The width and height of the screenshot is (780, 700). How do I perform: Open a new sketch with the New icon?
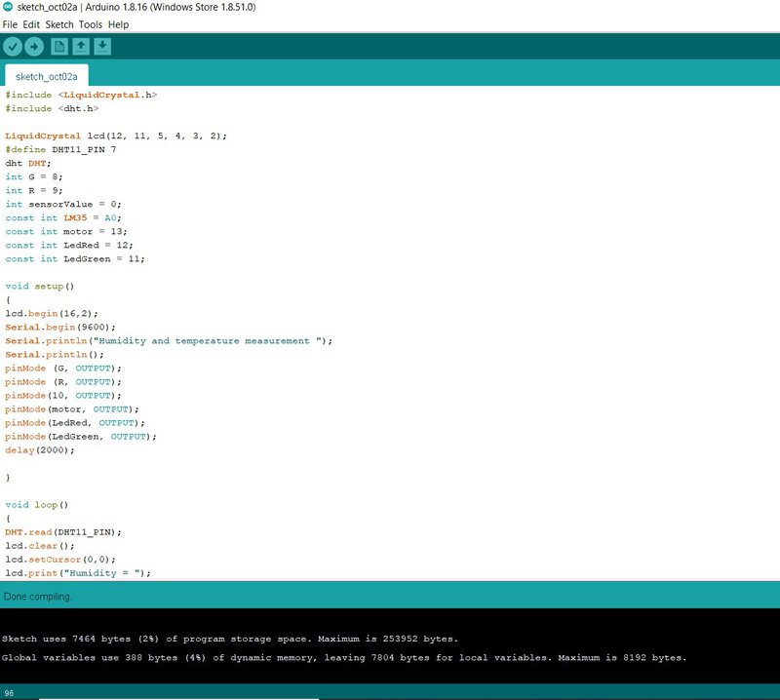(x=60, y=44)
